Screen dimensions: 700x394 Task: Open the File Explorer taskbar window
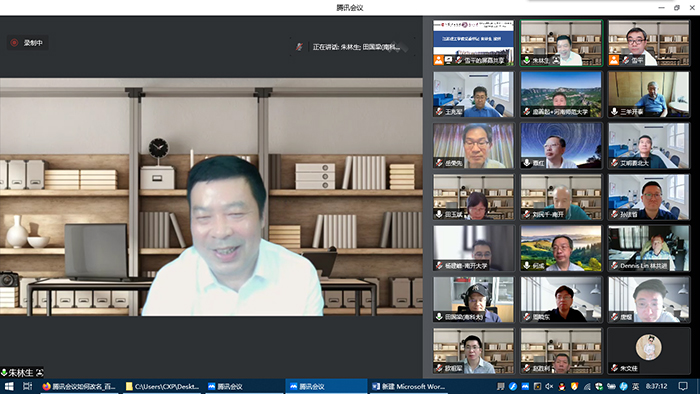[162, 386]
